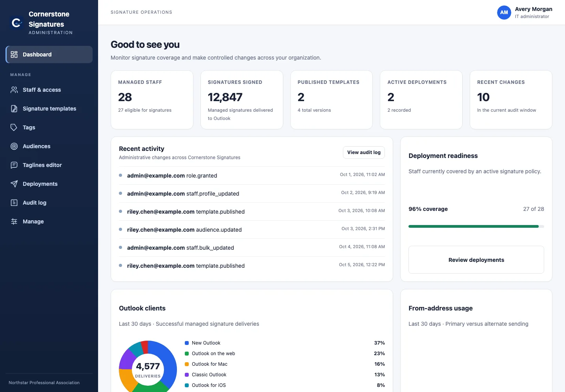Click the AM user avatar

pos(504,13)
